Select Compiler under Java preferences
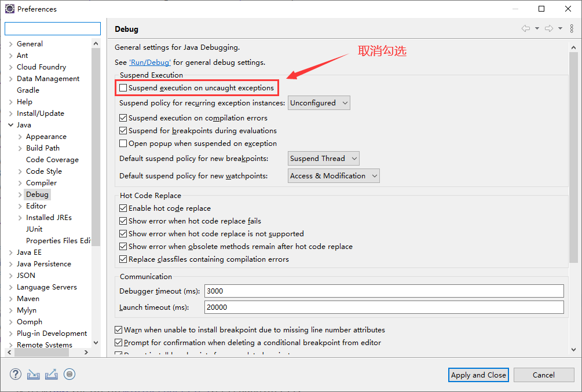This screenshot has height=392, width=582. coord(41,183)
